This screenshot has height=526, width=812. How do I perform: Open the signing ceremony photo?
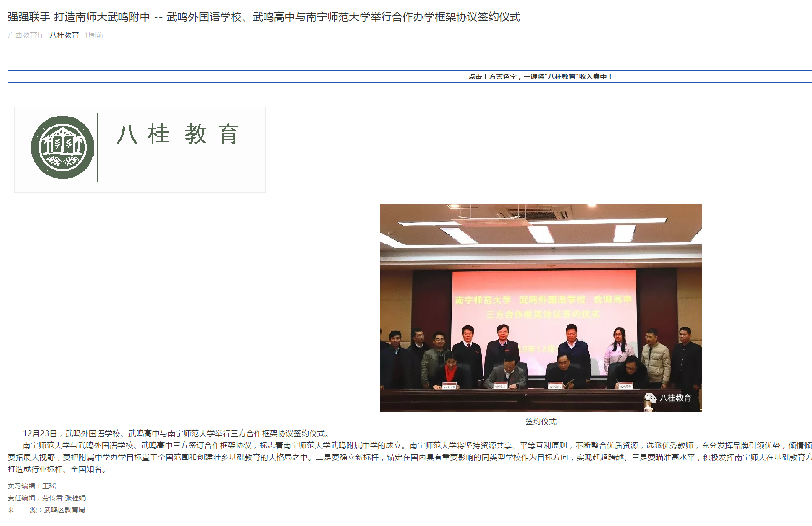pyautogui.click(x=541, y=308)
